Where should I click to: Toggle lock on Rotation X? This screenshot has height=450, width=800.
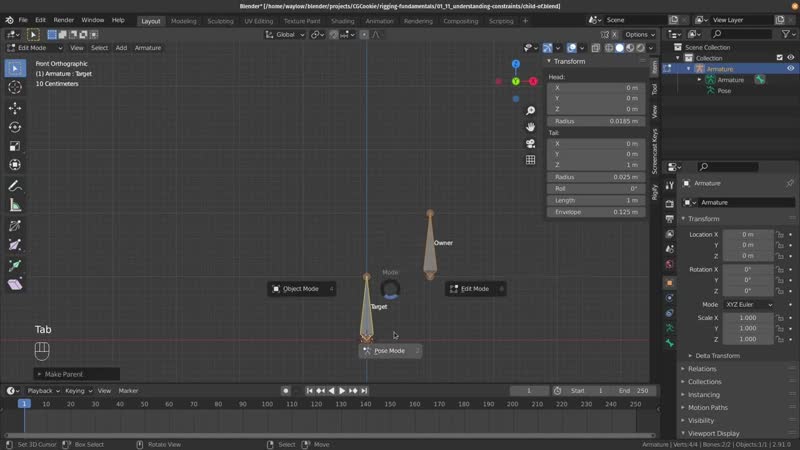pos(780,269)
